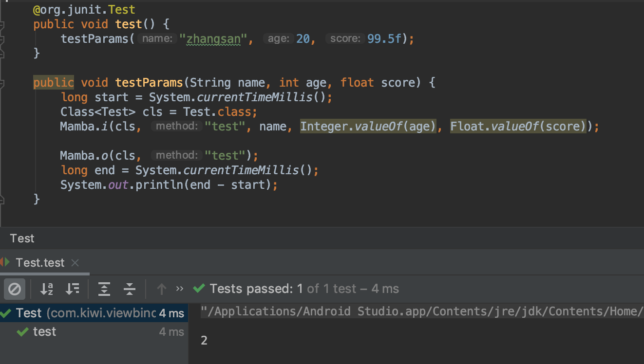This screenshot has width=644, height=364.
Task: Click the Test breadcrumb below the editor
Action: [22, 238]
